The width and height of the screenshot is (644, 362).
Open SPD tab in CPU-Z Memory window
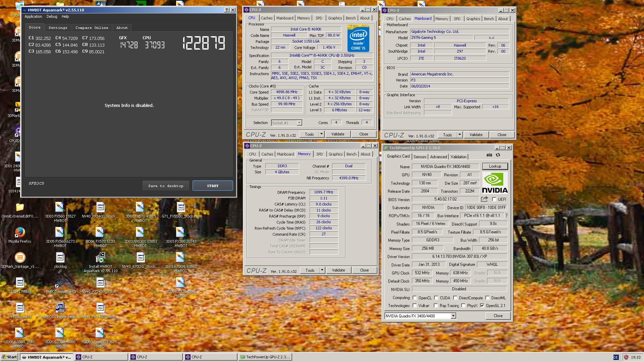click(319, 154)
